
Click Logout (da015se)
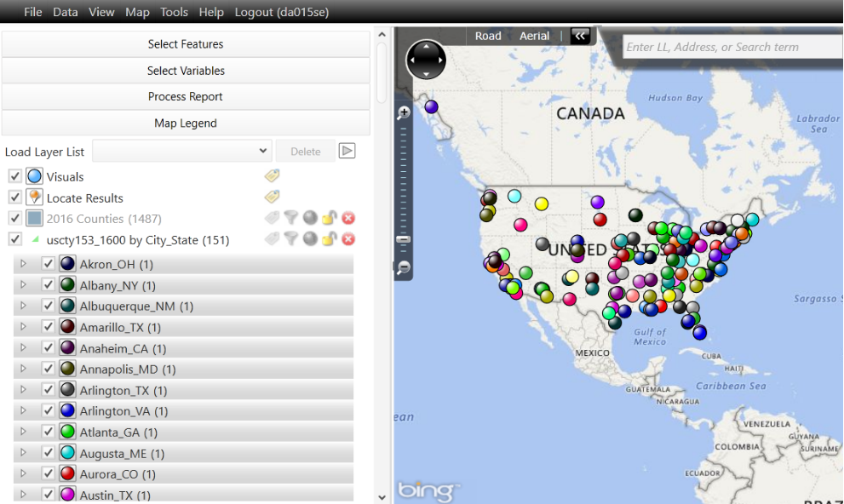(282, 12)
